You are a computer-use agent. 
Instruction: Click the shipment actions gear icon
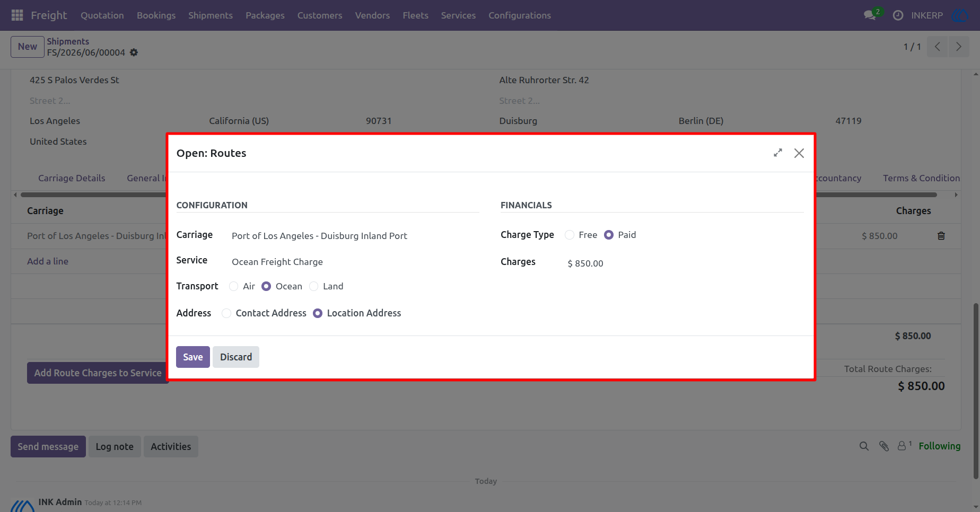pyautogui.click(x=134, y=52)
